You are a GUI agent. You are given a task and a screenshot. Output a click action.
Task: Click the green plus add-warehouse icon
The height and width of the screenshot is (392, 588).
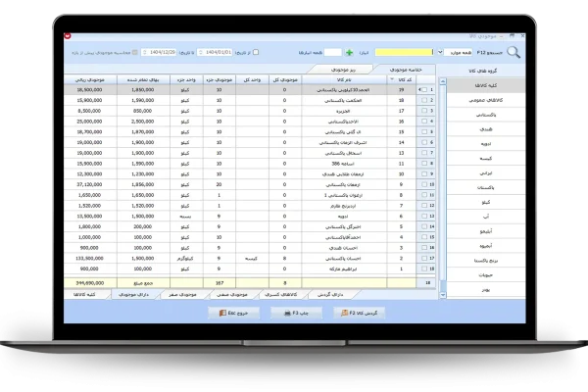coord(350,53)
